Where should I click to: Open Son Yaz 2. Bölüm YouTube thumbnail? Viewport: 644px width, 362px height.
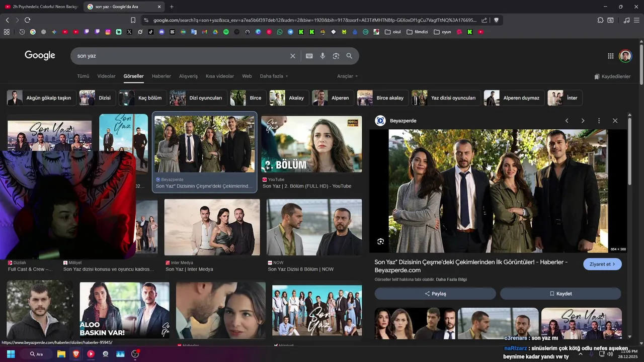pyautogui.click(x=311, y=144)
